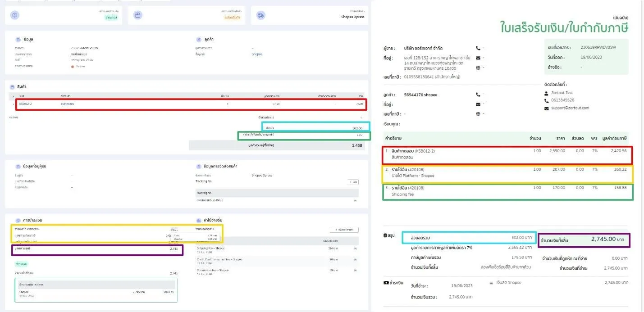The width and height of the screenshot is (644, 312).
Task: Click the seller phone icon on the receipt
Action: tap(478, 48)
